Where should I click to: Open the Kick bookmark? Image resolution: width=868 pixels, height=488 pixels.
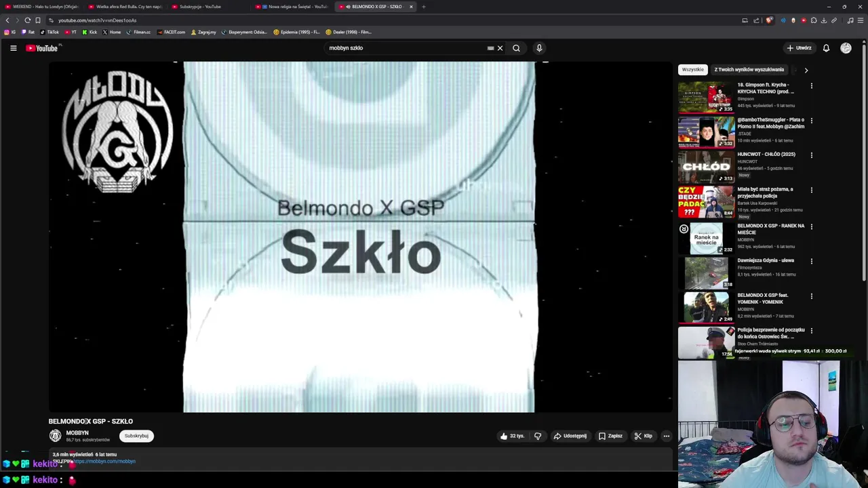tap(90, 32)
